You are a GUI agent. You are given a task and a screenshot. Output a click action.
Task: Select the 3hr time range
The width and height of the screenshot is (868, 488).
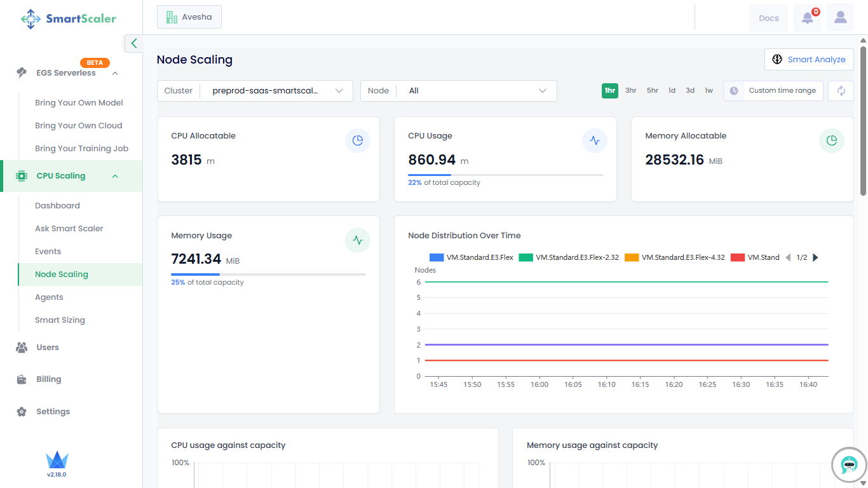point(630,91)
